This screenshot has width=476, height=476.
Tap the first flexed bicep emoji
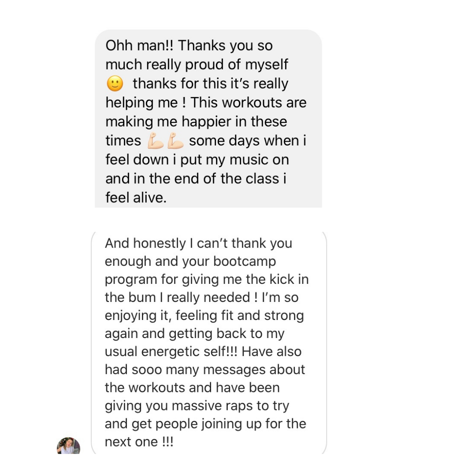156,141
